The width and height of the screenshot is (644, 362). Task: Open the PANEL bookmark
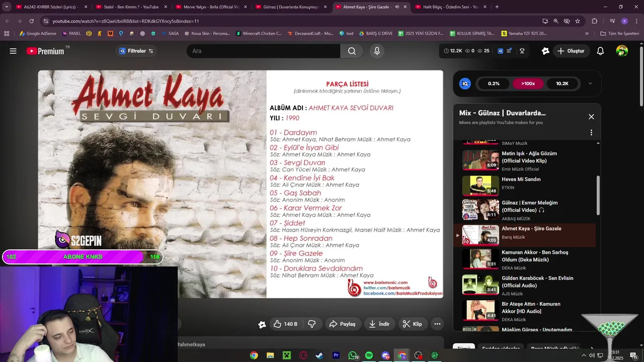[x=71, y=34]
